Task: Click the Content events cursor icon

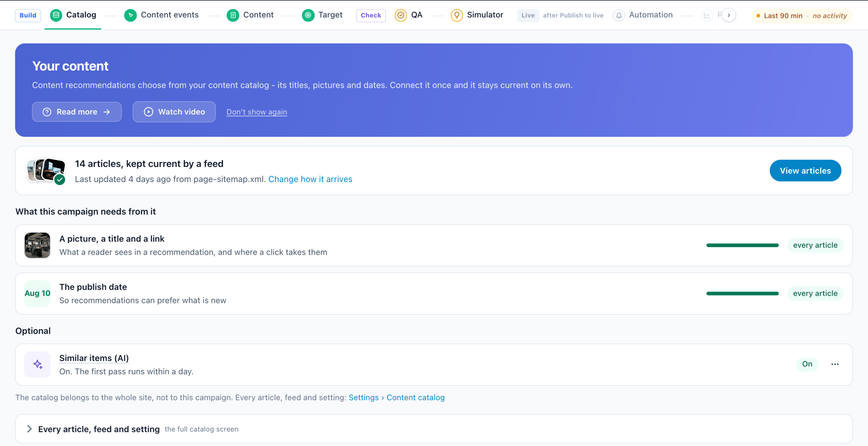Action: [131, 15]
